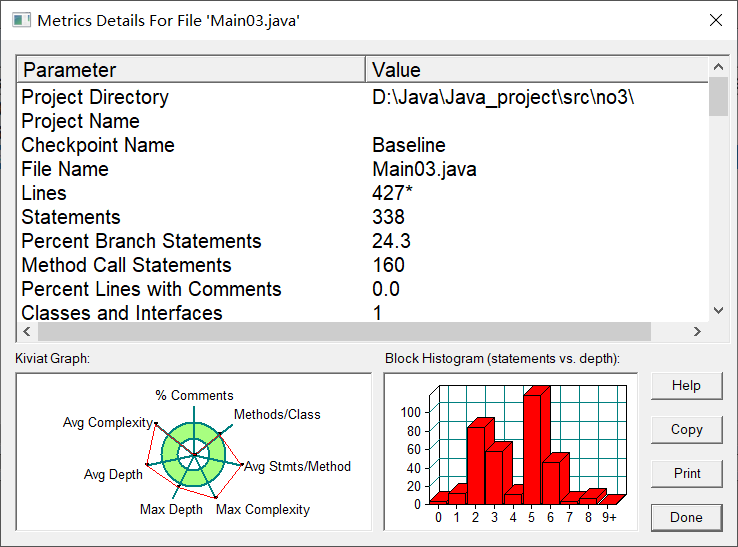Click the right arrow of horizontal scrollbar
Screen dimensions: 738x547
pos(697,331)
